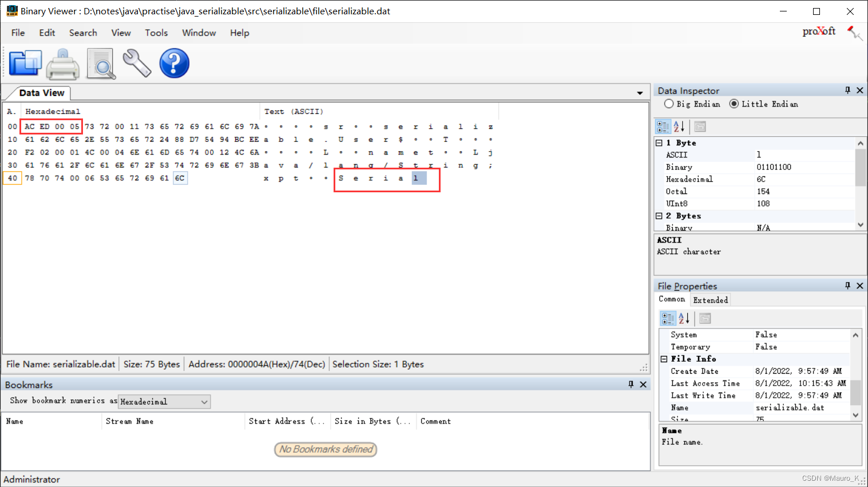Click Name serializable.dat property row

755,407
